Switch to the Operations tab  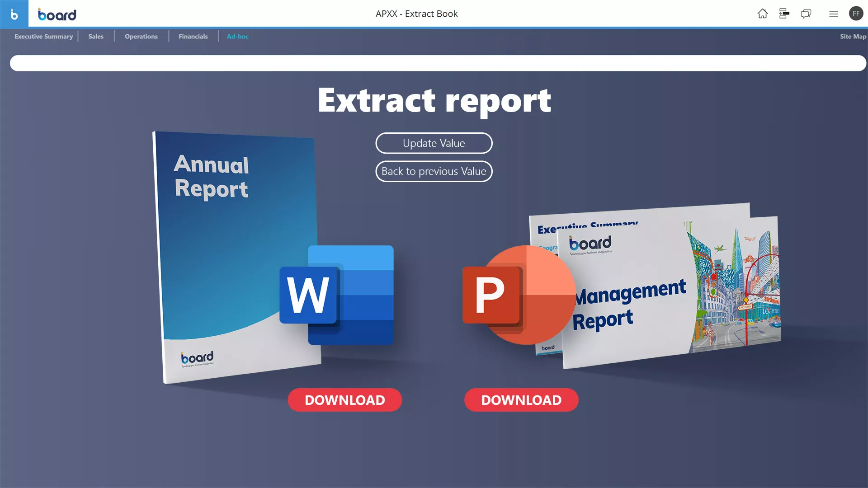tap(141, 36)
